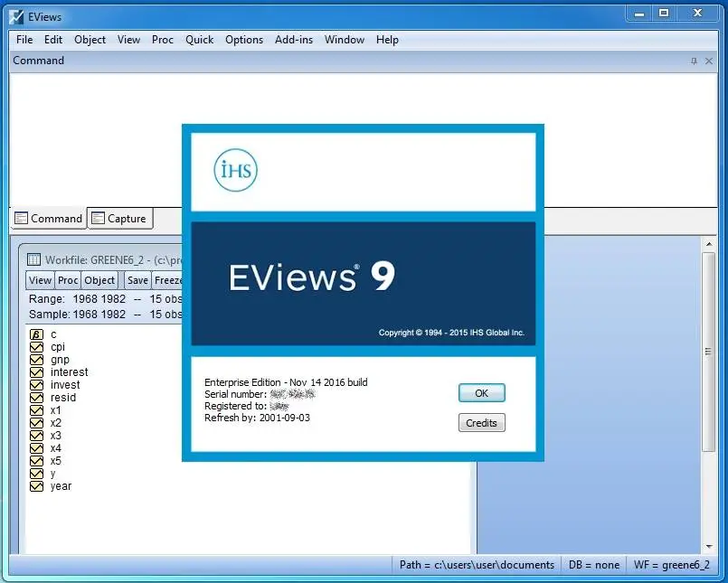Image resolution: width=728 pixels, height=583 pixels.
Task: Select the series icon next to x5
Action: pos(36,461)
